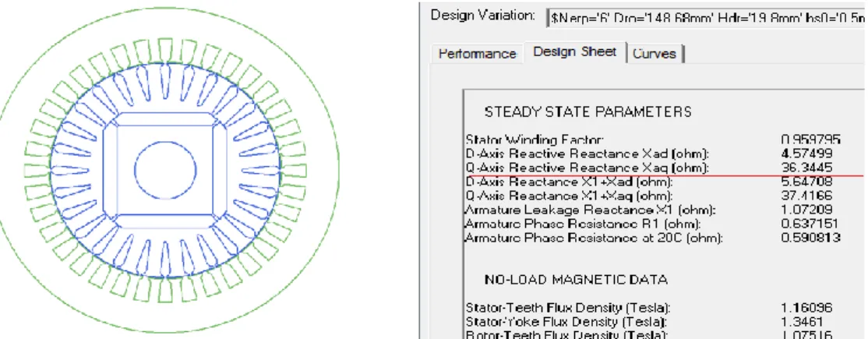Select the Stator Winding Factor row label
868x339 pixels.
coord(535,140)
